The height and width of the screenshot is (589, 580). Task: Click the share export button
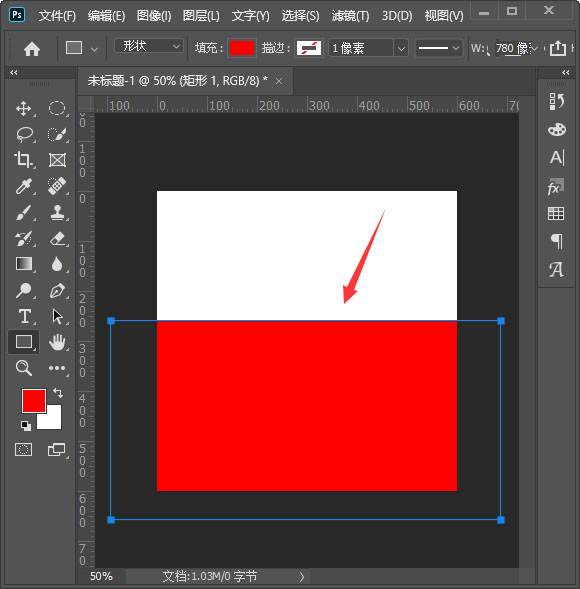557,48
